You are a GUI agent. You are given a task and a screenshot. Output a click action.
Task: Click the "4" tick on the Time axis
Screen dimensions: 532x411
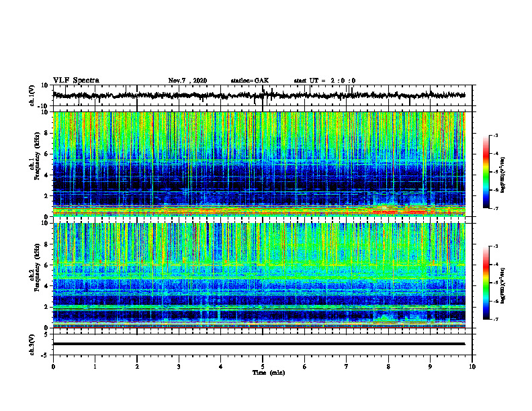[x=221, y=367]
